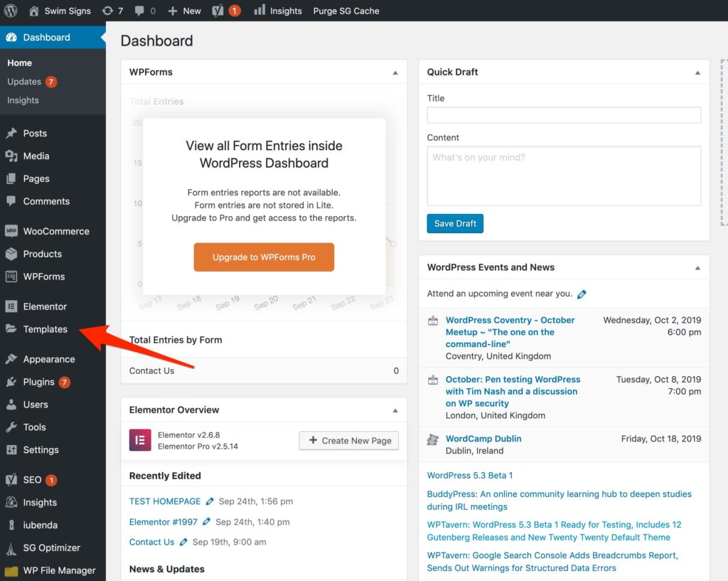The width and height of the screenshot is (728, 581).
Task: Collapse the Elementor Overview widget
Action: [x=395, y=410]
